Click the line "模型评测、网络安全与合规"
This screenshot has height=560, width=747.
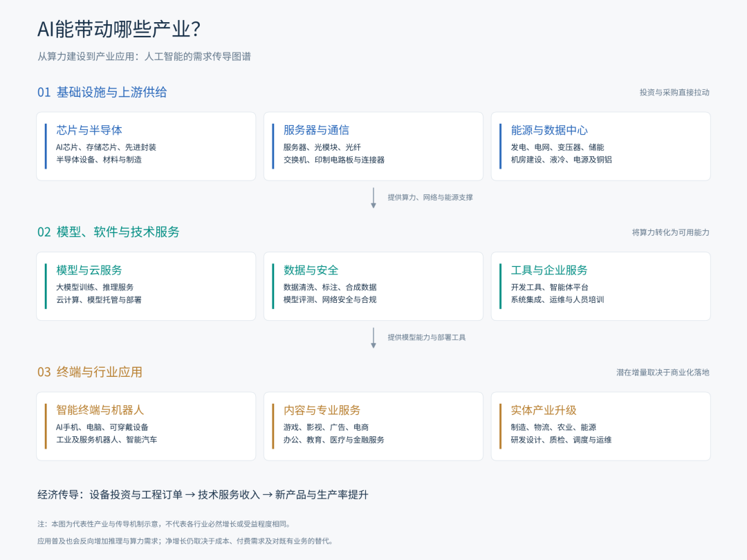(330, 299)
